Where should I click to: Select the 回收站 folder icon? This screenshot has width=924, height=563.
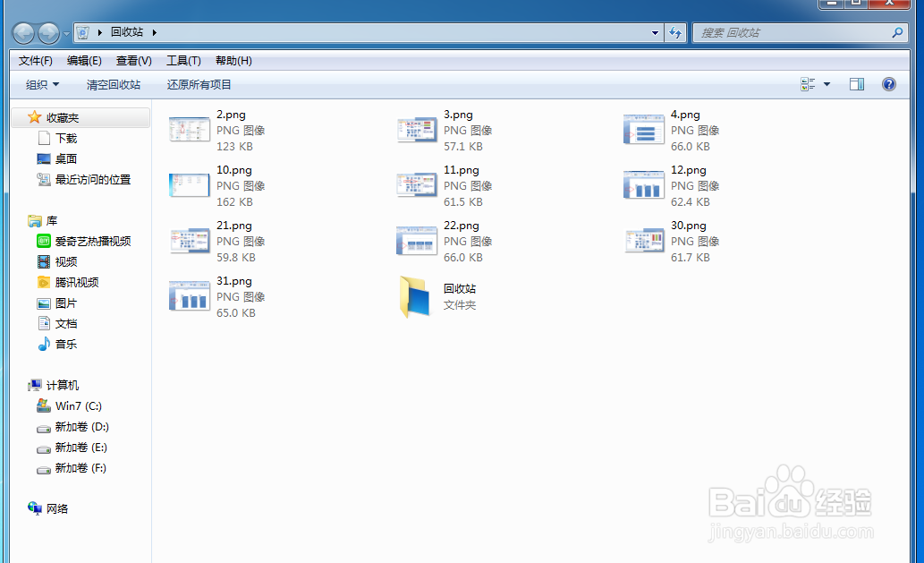tap(416, 296)
